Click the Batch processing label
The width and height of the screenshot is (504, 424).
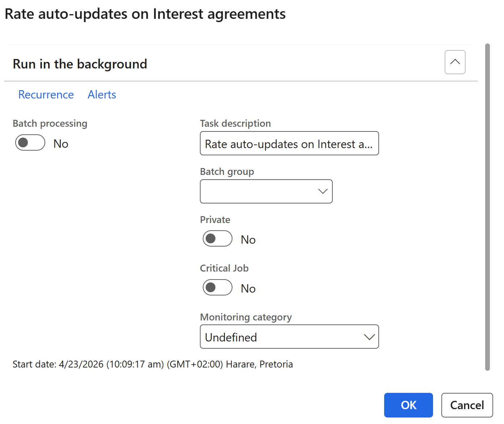[50, 123]
